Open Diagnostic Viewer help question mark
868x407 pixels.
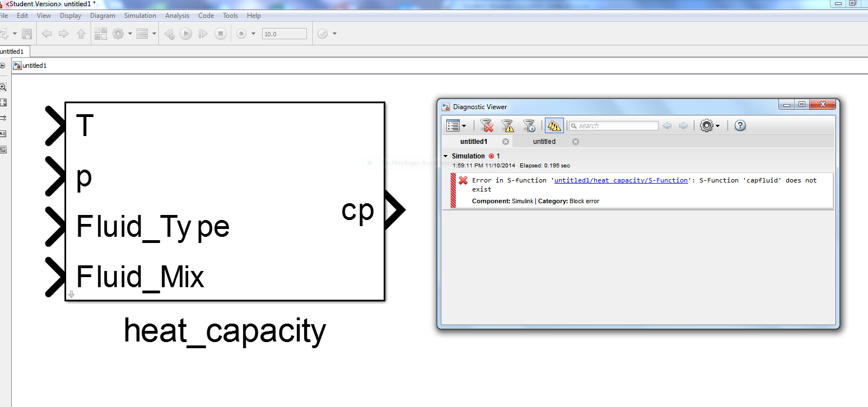point(740,125)
